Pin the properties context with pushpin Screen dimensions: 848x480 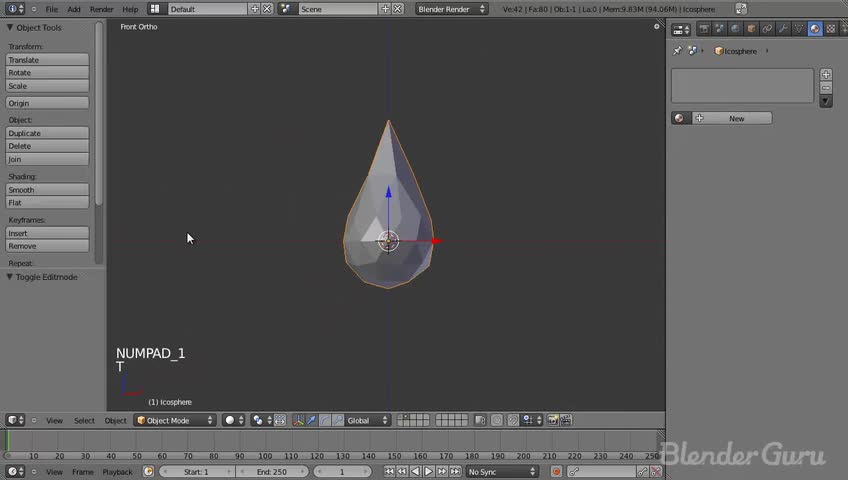677,51
